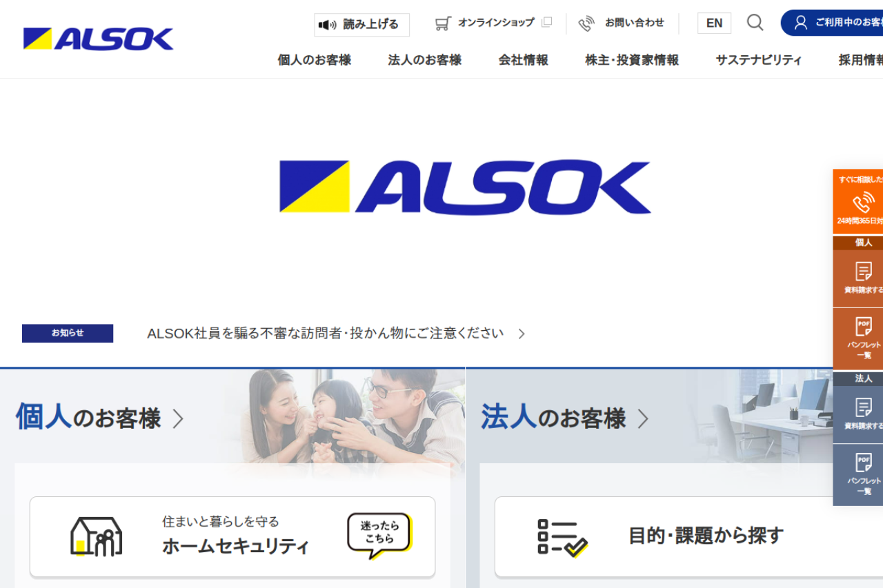The height and width of the screenshot is (588, 883).
Task: Open the 個人 PDF pamphlet list icon
Action: 864,326
